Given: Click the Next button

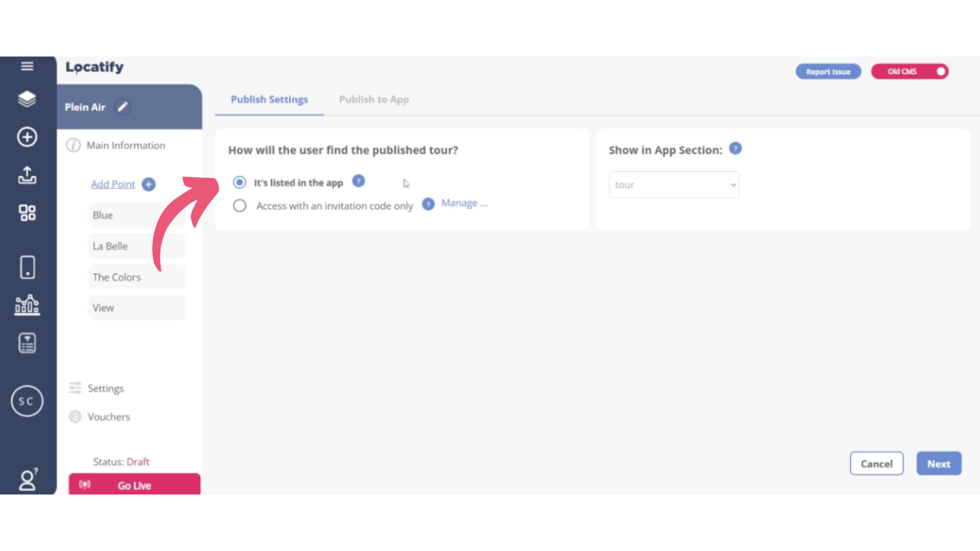Looking at the screenshot, I should pyautogui.click(x=938, y=463).
